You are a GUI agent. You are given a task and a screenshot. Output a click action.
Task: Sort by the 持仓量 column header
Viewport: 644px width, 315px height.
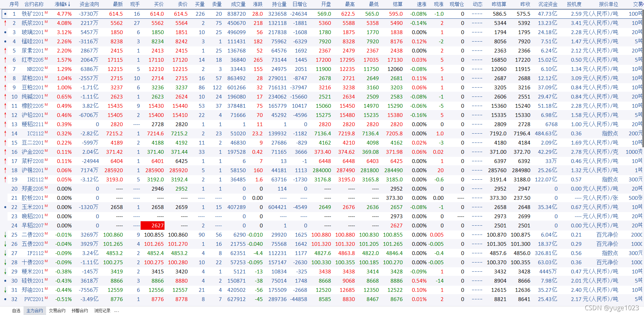(x=279, y=4)
